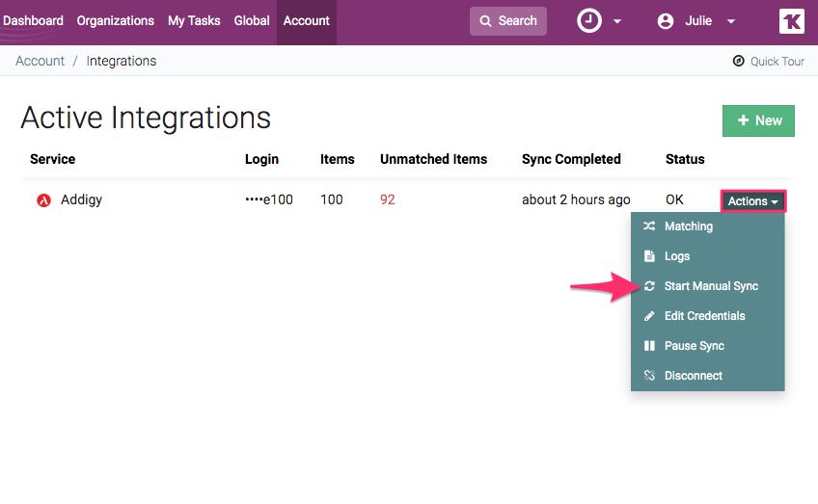Click the green New integration button
818x504 pixels.
point(758,120)
